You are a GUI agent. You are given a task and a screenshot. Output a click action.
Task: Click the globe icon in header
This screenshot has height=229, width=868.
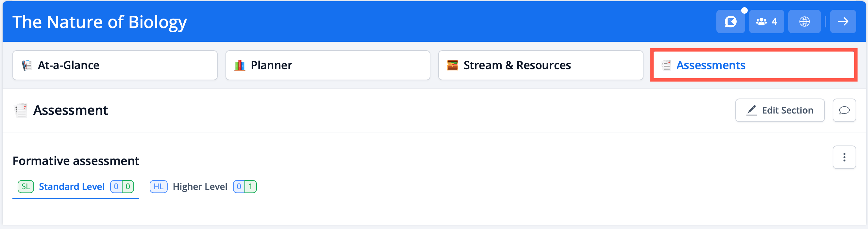click(x=804, y=22)
